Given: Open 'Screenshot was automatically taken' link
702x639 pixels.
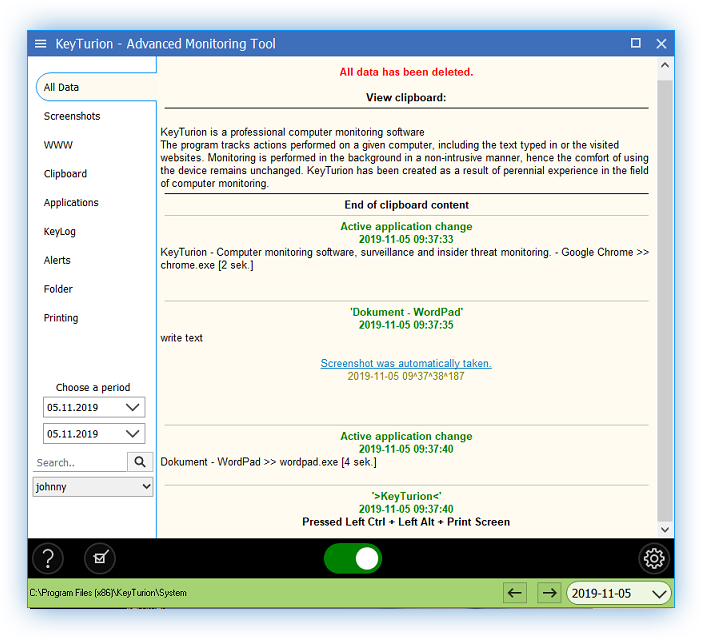Looking at the screenshot, I should [x=406, y=363].
